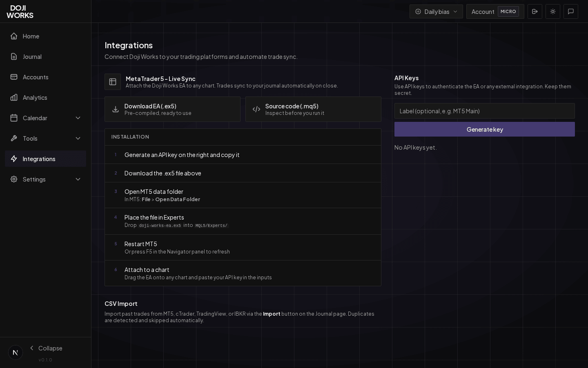Toggle the light/dark theme sun icon
Screen dimensions: 588x368
click(553, 11)
